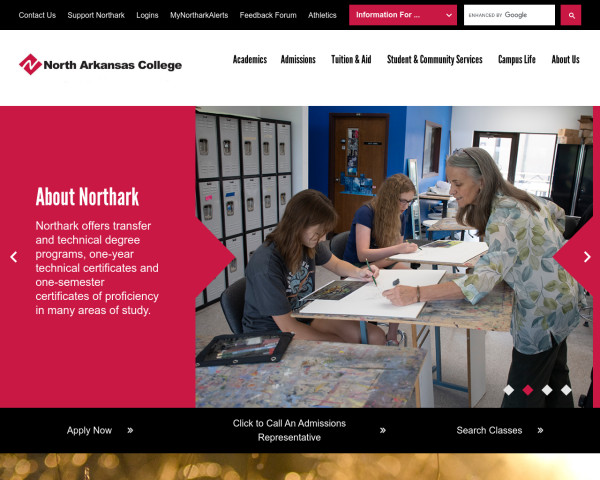Click the Google search input field
The height and width of the screenshot is (480, 600).
[509, 15]
